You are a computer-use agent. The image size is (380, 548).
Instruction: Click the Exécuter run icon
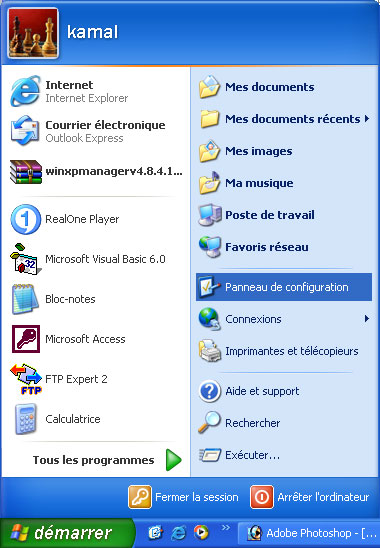(210, 455)
